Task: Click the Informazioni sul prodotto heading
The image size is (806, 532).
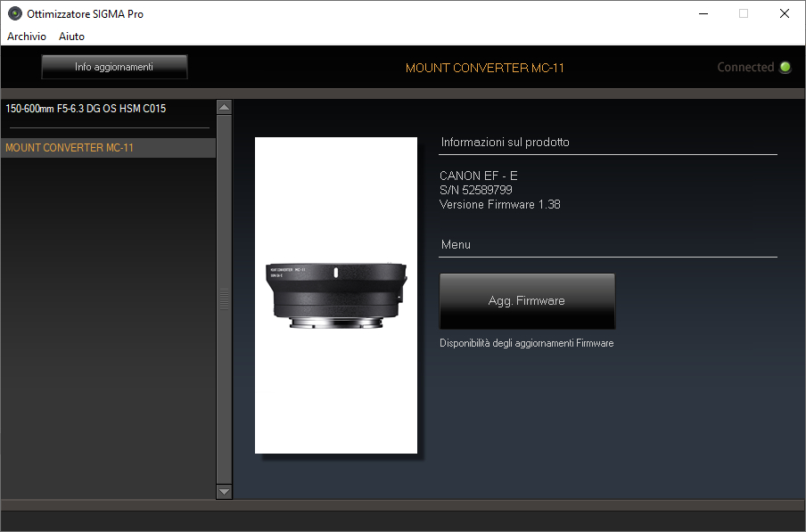Action: [x=505, y=143]
